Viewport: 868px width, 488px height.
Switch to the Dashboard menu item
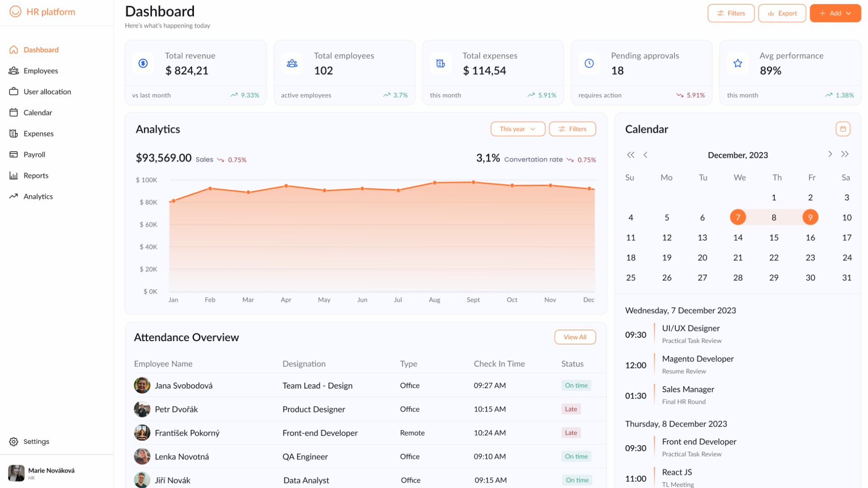pos(41,50)
